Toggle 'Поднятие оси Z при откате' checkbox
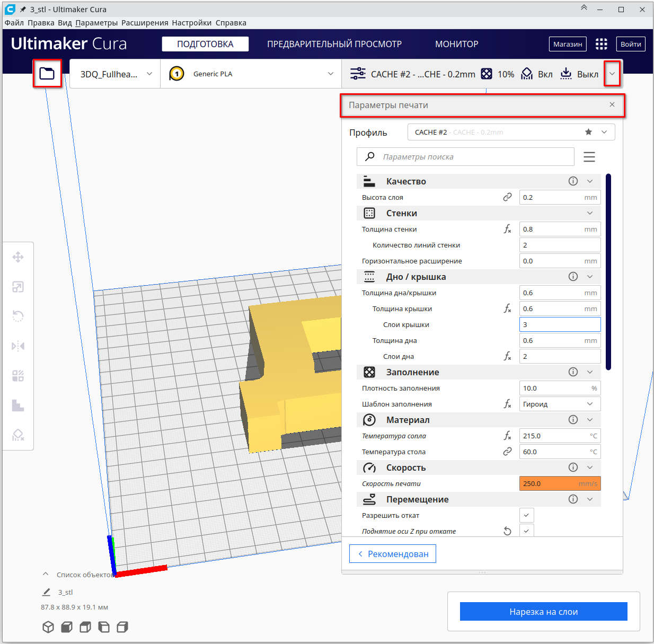Viewport: 654px width, 644px height. click(x=526, y=531)
